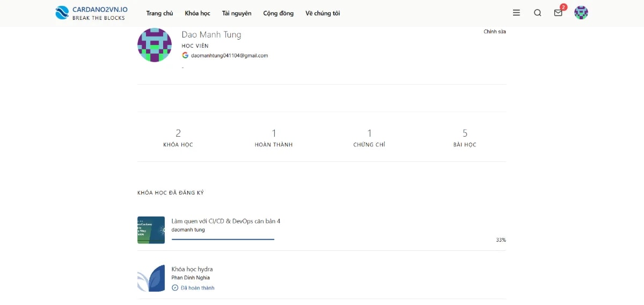Open the mail notifications icon

(x=558, y=13)
